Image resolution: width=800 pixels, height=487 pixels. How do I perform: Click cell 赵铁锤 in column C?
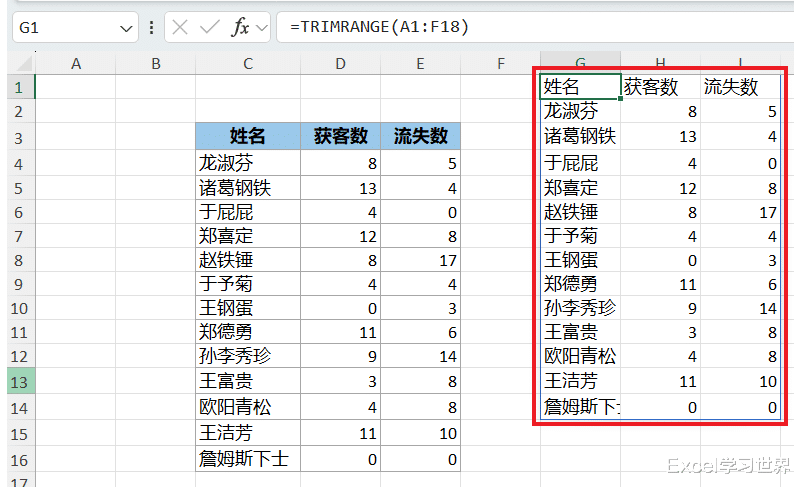(248, 260)
